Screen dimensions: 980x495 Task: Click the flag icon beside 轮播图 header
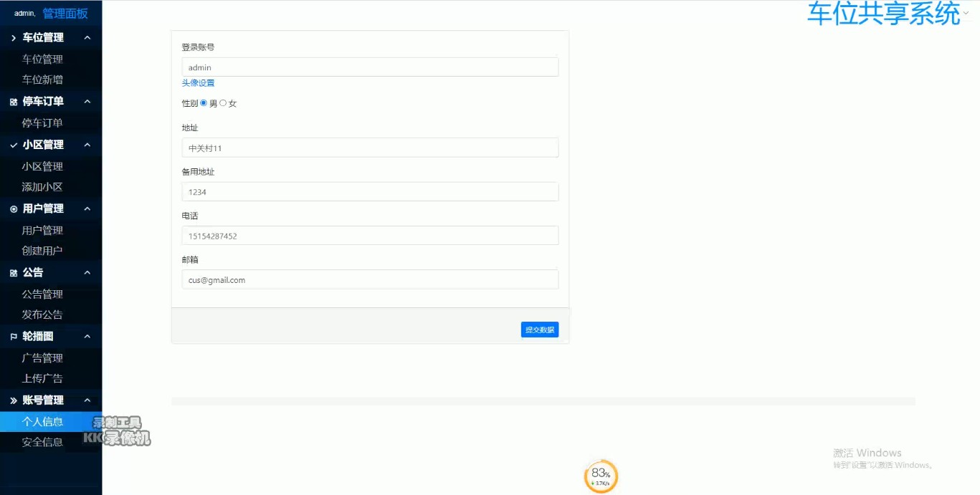(x=14, y=337)
